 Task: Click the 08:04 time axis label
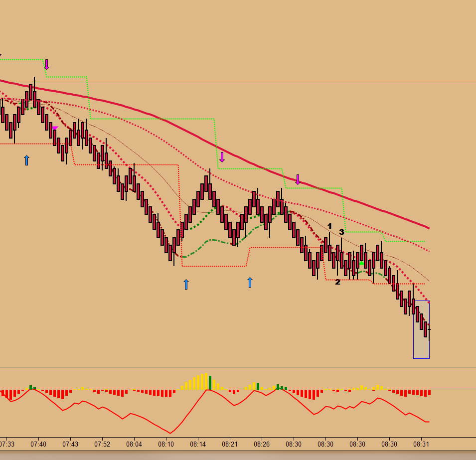[x=134, y=444]
